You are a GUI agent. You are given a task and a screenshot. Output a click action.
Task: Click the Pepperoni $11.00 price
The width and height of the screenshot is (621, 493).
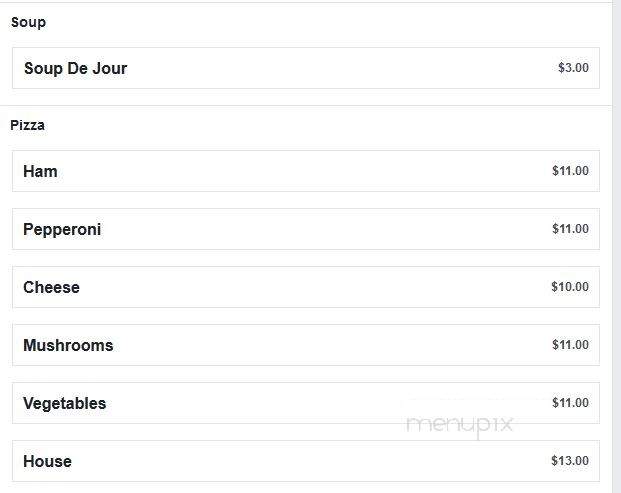point(570,228)
